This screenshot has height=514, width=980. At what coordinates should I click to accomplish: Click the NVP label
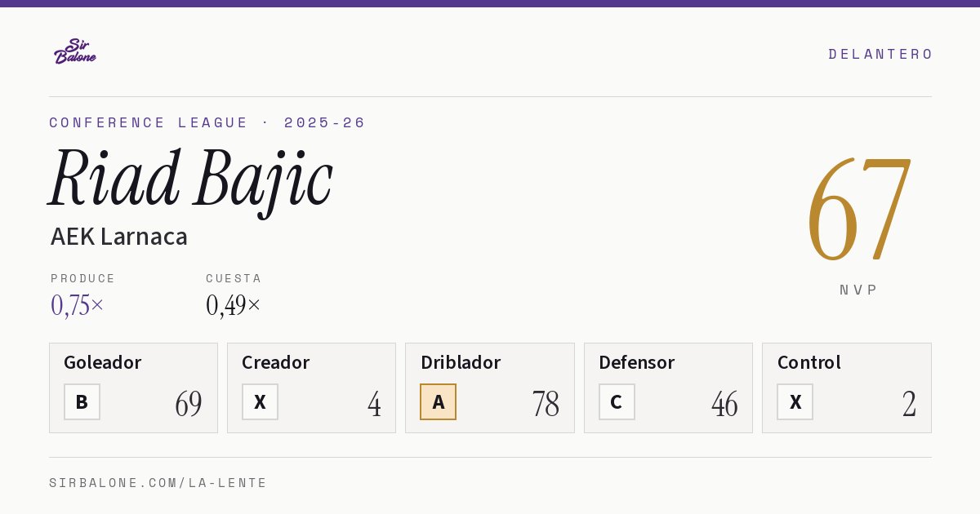point(858,290)
